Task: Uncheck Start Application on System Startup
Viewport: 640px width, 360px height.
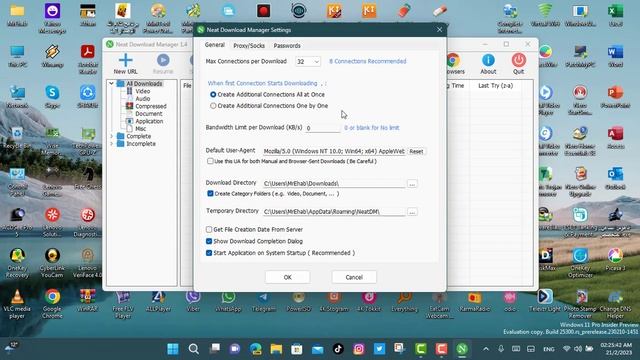Action: pos(209,253)
